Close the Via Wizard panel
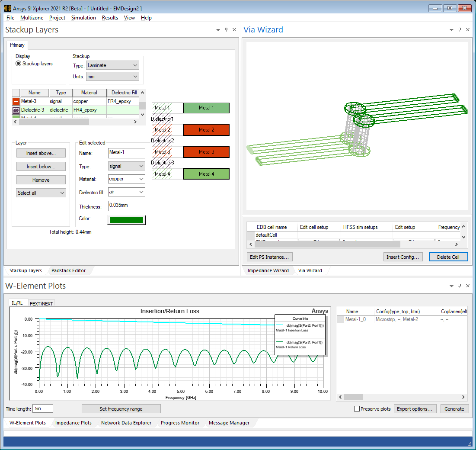 (467, 30)
